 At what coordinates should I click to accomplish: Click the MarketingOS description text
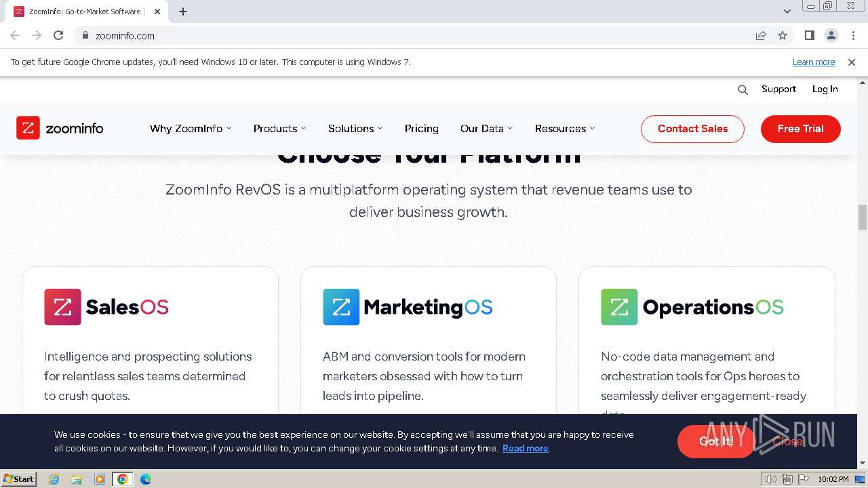[424, 376]
